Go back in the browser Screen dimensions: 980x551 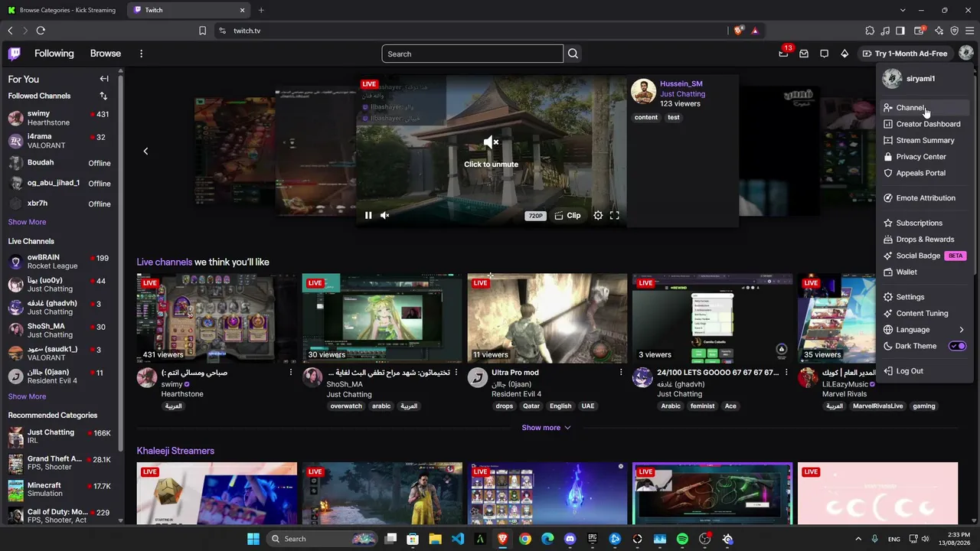point(10,31)
